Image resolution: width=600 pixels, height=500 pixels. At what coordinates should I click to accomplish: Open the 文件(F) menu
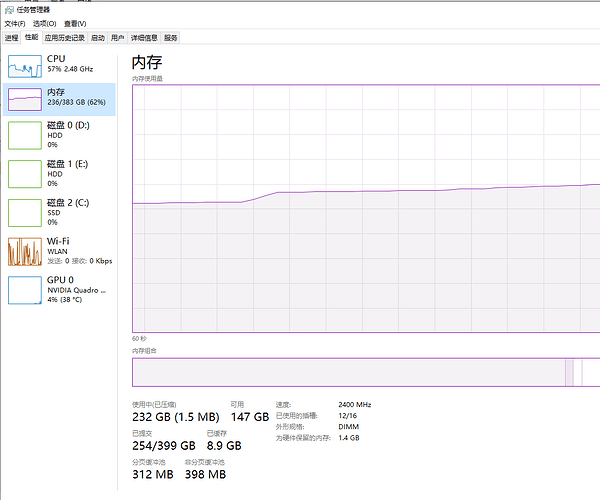click(x=15, y=23)
